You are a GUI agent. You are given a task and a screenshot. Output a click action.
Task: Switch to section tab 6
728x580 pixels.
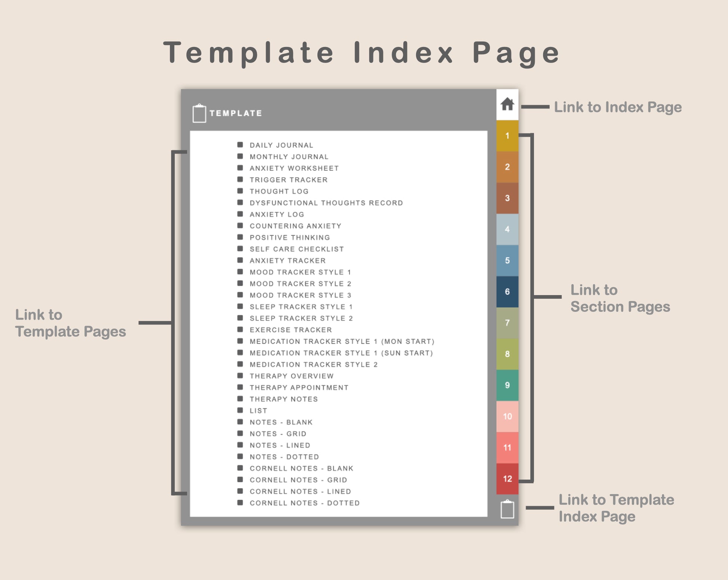tap(507, 292)
